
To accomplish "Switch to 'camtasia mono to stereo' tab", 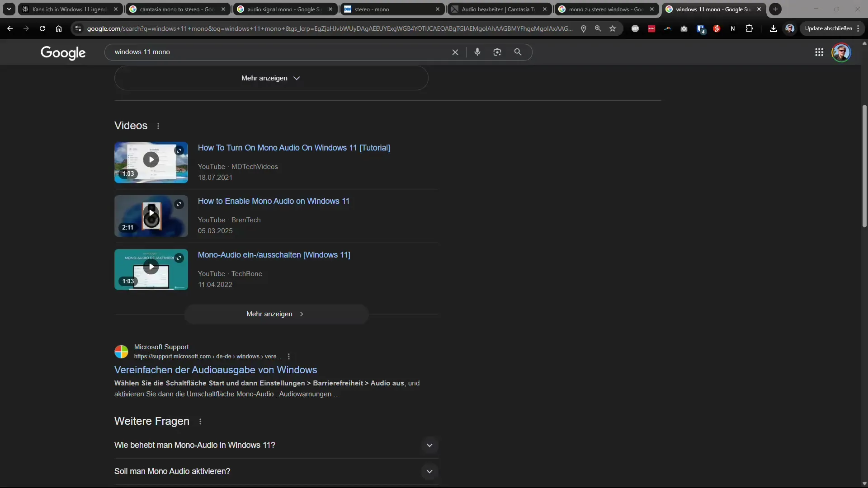I will (177, 9).
